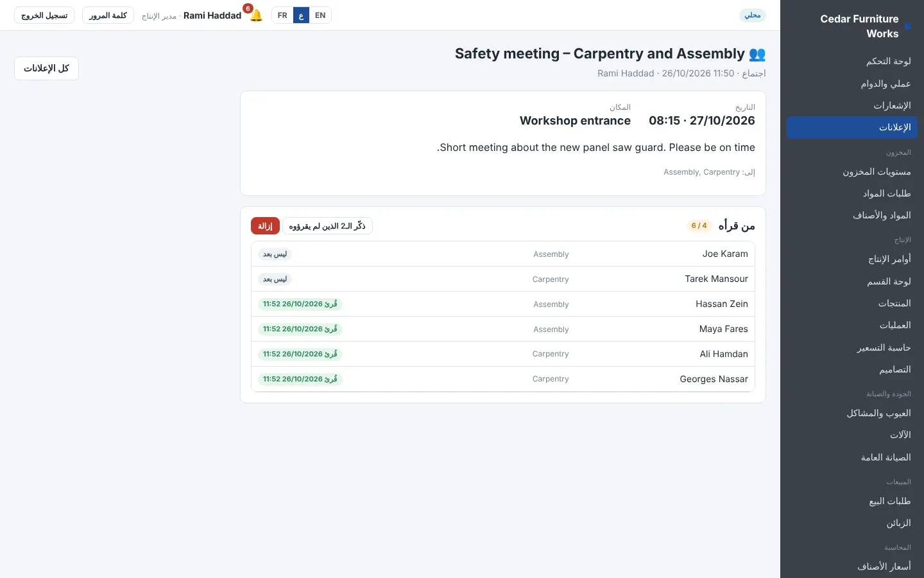The image size is (924, 578).
Task: Go back via كل الإعلانات button
Action: pyautogui.click(x=46, y=68)
